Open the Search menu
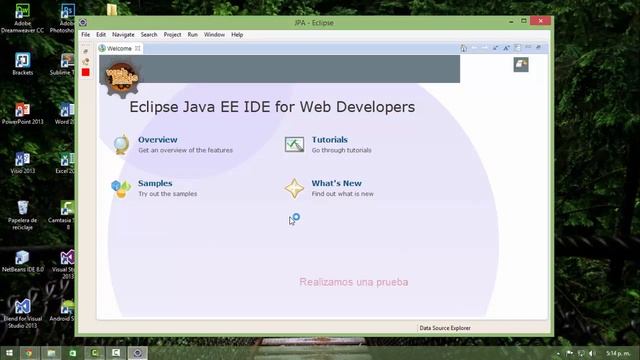Image resolution: width=640 pixels, height=360 pixels. pos(149,35)
